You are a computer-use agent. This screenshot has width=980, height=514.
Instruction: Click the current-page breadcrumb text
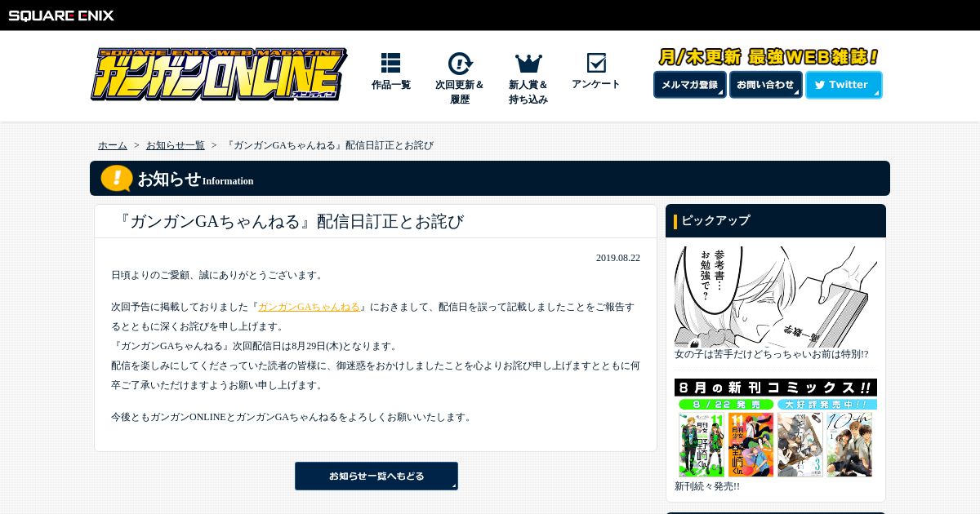(x=328, y=145)
